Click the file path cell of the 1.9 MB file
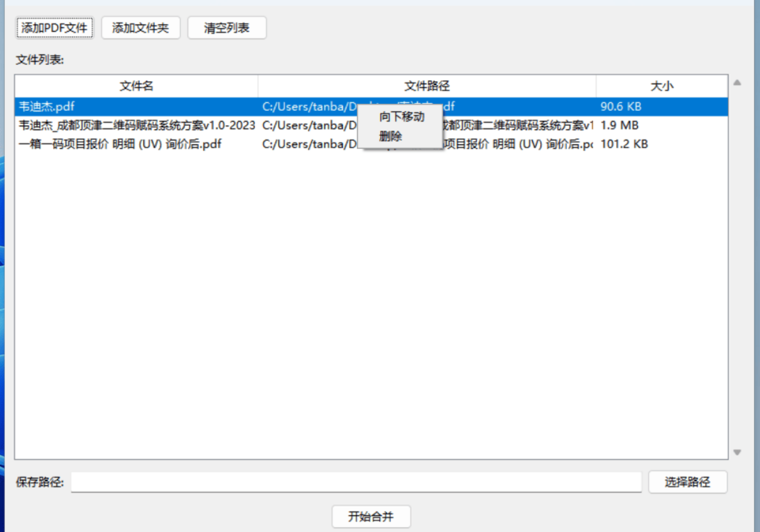 309,126
